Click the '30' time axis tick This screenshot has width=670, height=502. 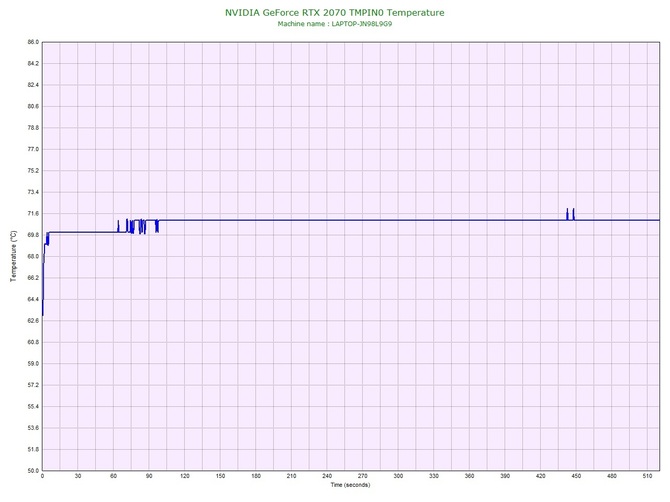pyautogui.click(x=78, y=476)
